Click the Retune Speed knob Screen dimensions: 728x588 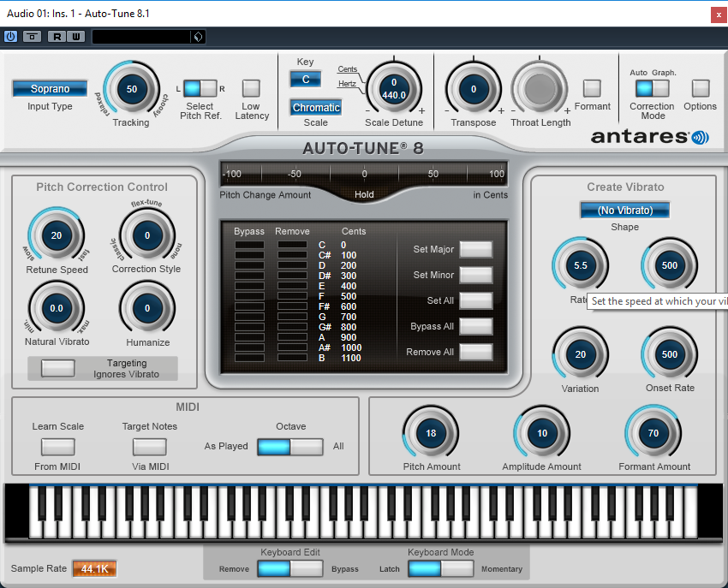pyautogui.click(x=57, y=235)
